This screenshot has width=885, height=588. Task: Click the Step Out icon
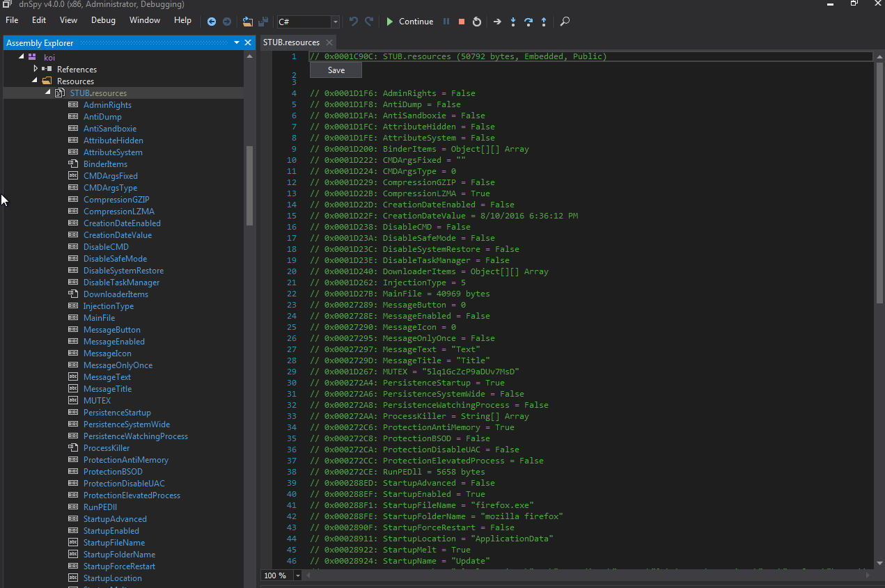pos(544,22)
